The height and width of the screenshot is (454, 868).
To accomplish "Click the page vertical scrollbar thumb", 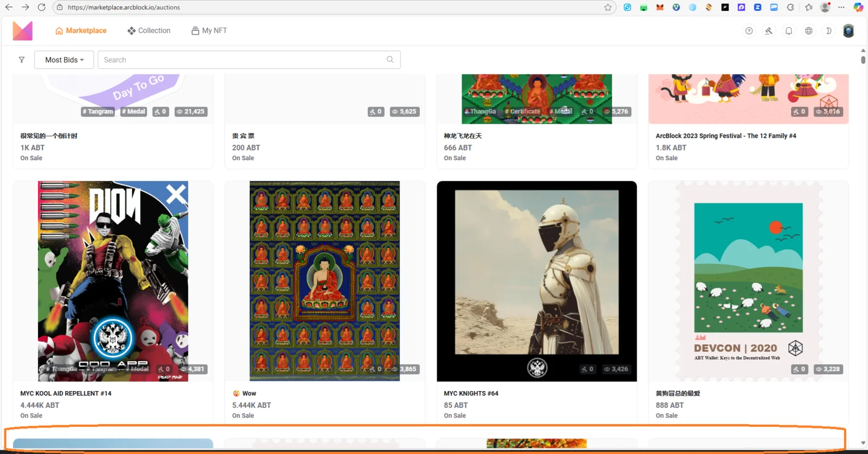I will 863,59.
